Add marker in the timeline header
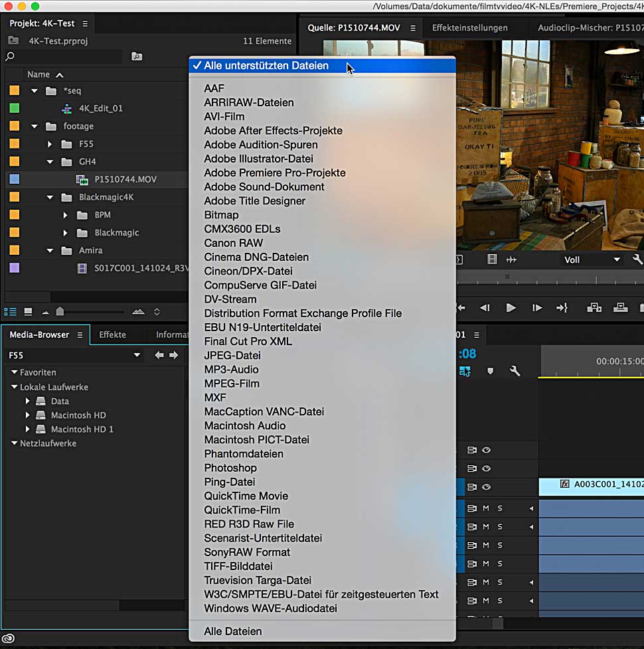Screen dimensions: 644x649 491,371
